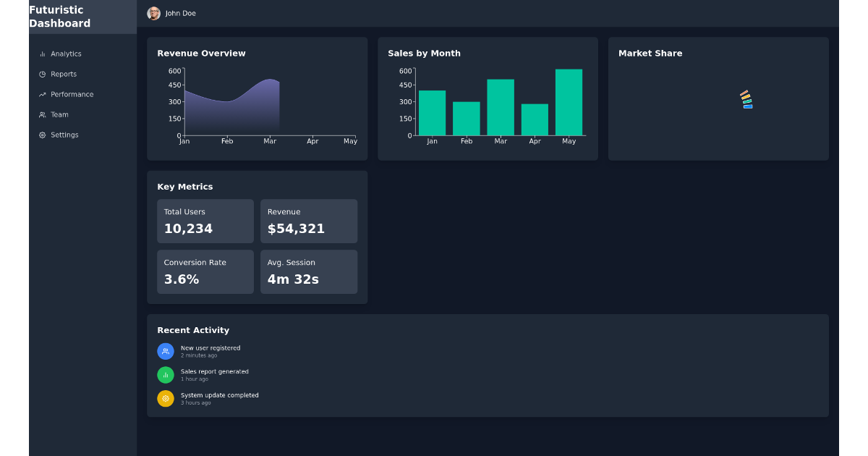Open the Performance page
868x456 pixels.
pos(71,94)
